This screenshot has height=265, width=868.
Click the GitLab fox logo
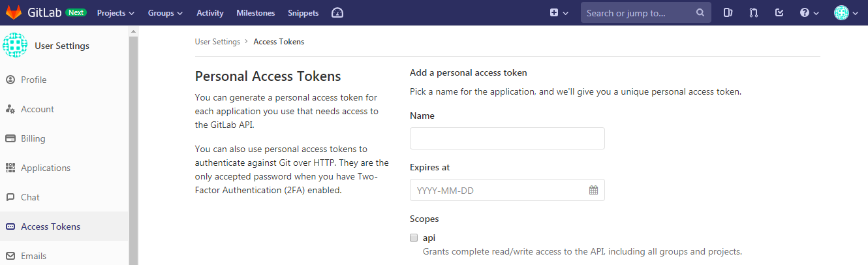pyautogui.click(x=13, y=12)
